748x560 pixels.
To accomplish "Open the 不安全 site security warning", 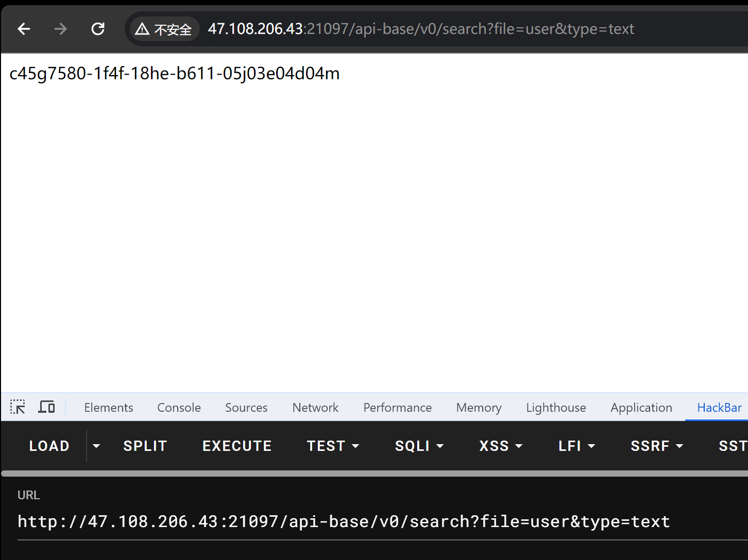I will point(164,29).
